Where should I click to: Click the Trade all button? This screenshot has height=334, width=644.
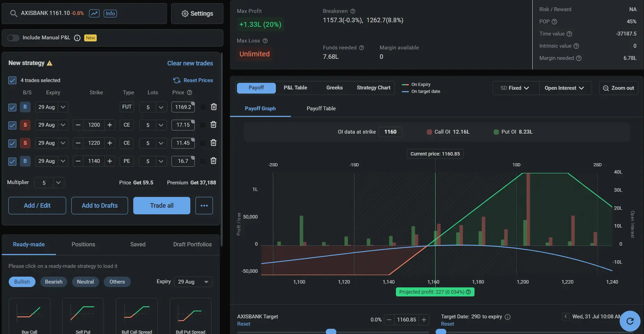tap(162, 206)
